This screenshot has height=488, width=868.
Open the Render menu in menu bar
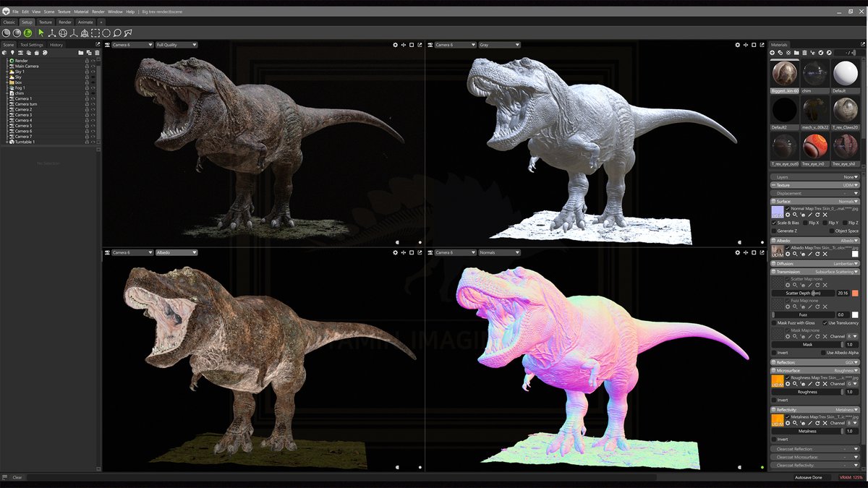tap(98, 12)
